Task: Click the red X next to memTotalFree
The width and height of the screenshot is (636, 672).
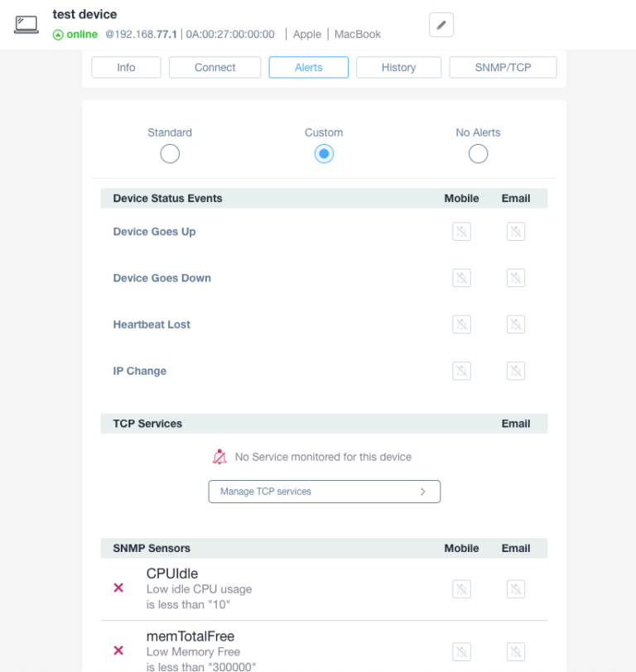Action: coord(118,650)
